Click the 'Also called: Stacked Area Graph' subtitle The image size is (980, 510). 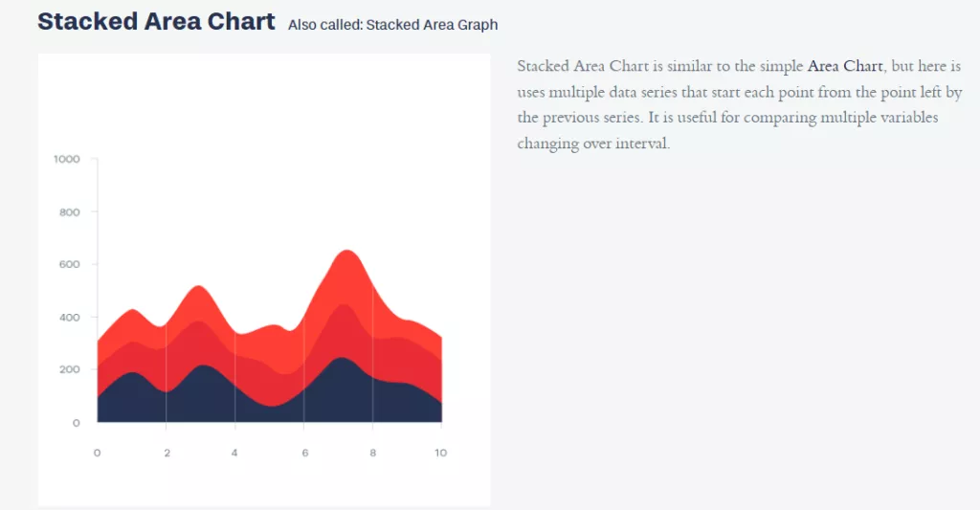[393, 25]
